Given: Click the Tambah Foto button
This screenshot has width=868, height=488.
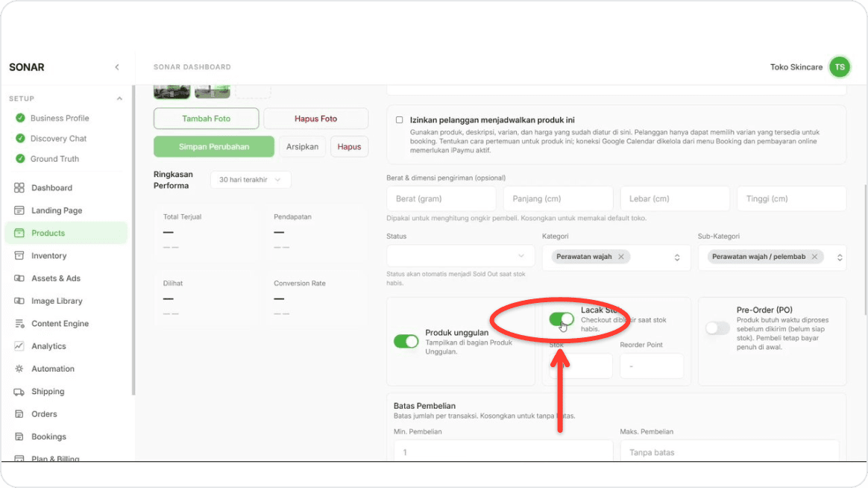Looking at the screenshot, I should click(x=206, y=119).
